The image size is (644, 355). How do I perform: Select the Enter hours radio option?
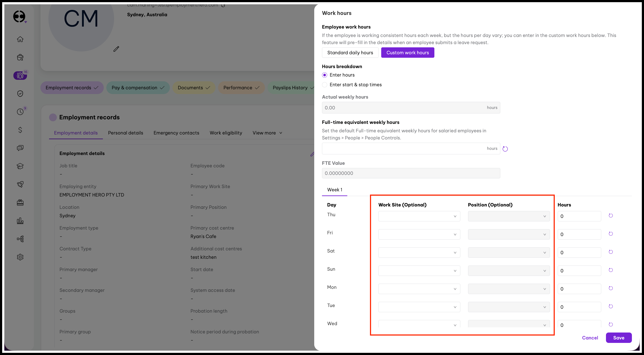[325, 75]
